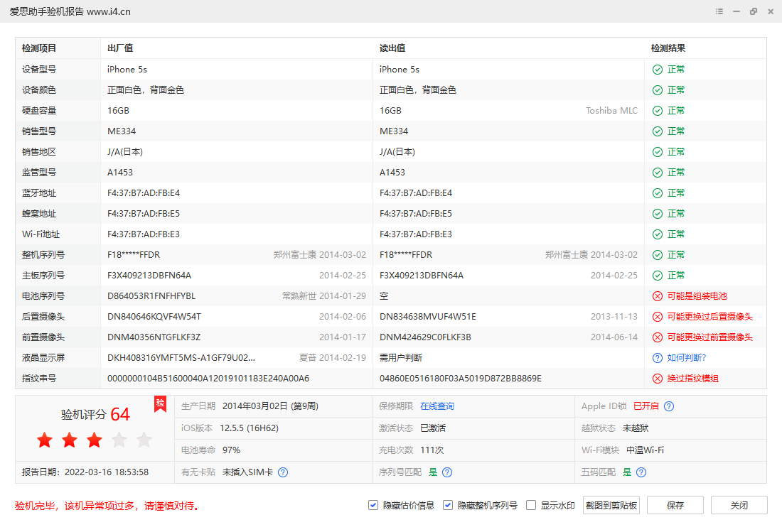The height and width of the screenshot is (532, 782).
Task: Click the 关闭 button
Action: [739, 505]
